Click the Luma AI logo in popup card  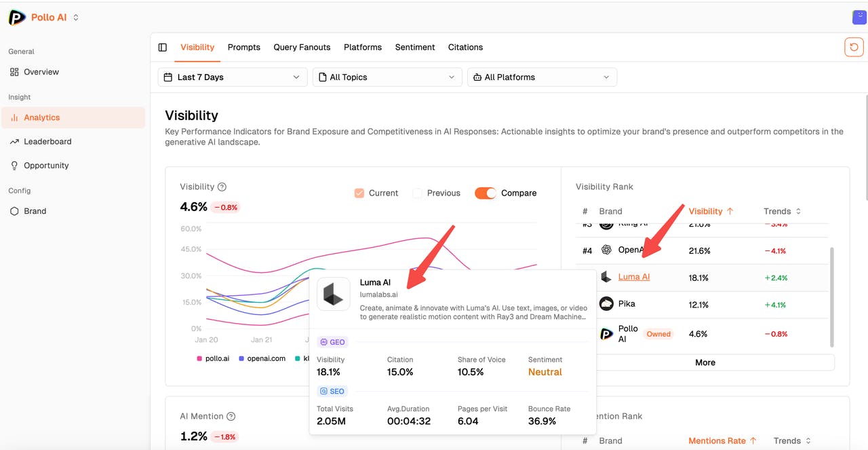(x=334, y=294)
